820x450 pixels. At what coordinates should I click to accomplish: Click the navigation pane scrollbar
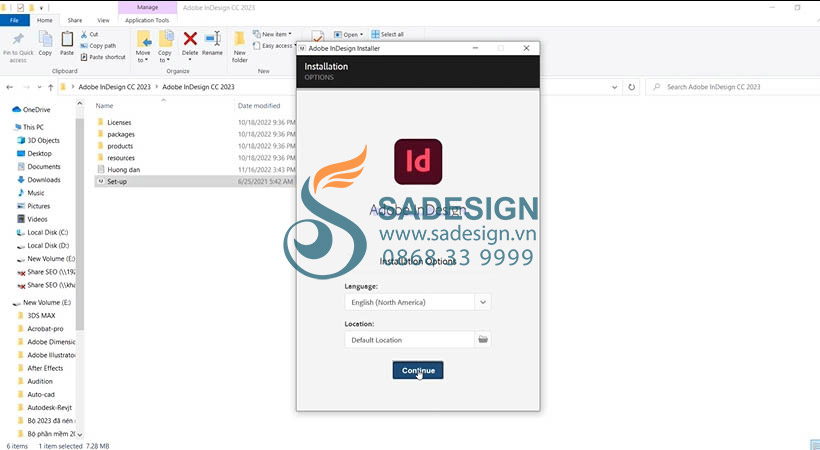pyautogui.click(x=79, y=225)
